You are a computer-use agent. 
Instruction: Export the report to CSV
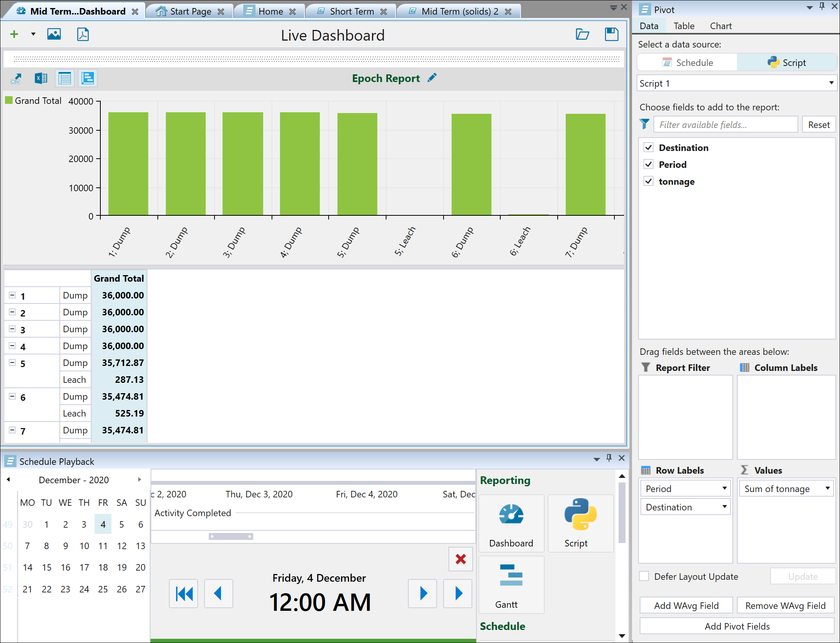tap(16, 79)
